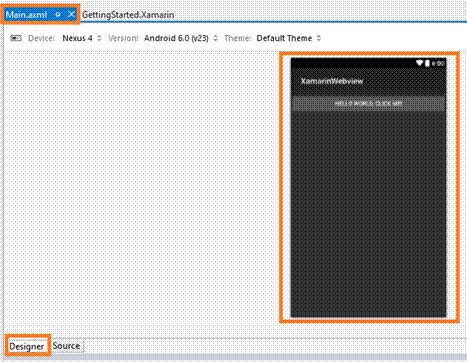
Task: Open the Nexus 4 device dropdown
Action: coord(82,38)
